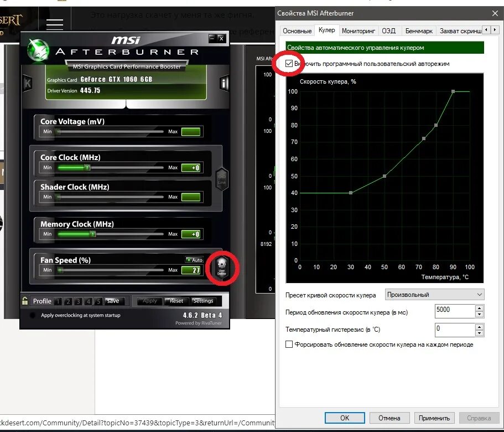
Task: Click the MSI Afterburner green logo
Action: point(38,49)
